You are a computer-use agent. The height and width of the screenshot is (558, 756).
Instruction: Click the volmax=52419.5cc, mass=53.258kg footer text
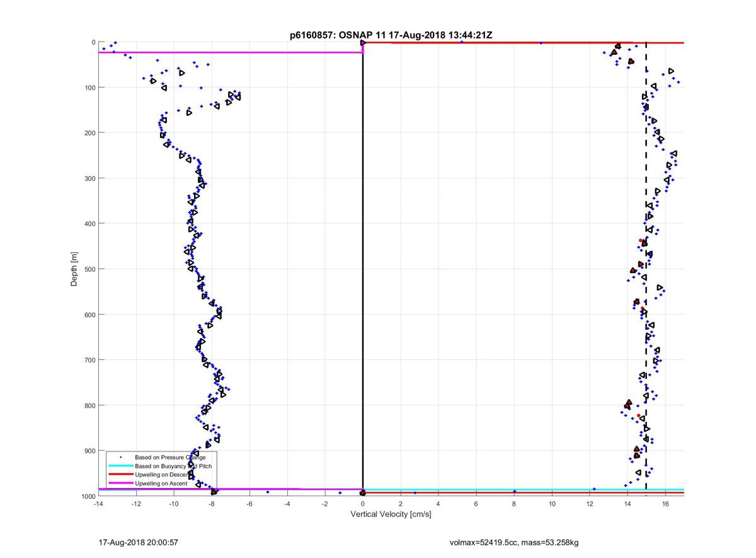tap(513, 542)
